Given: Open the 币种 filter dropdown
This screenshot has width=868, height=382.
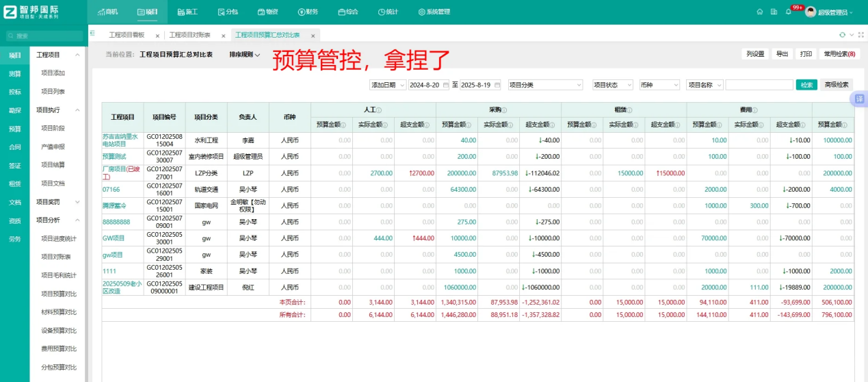Looking at the screenshot, I should click(x=659, y=85).
